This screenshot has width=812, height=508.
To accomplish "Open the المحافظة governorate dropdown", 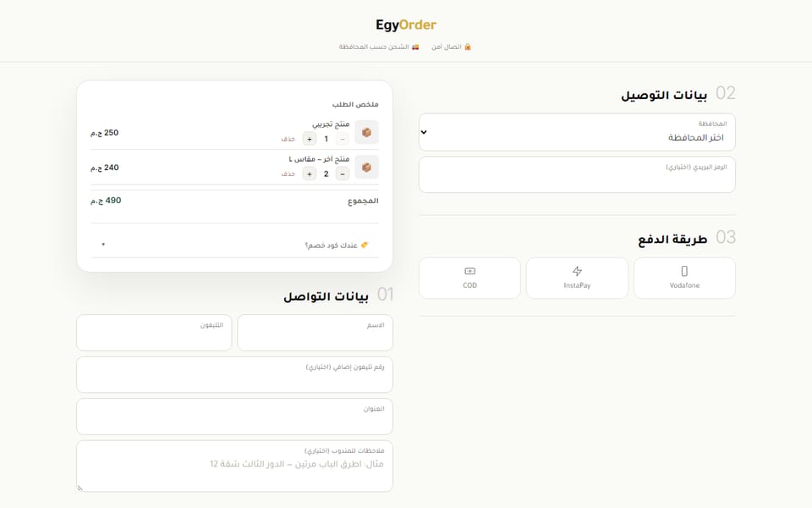I will point(577,132).
